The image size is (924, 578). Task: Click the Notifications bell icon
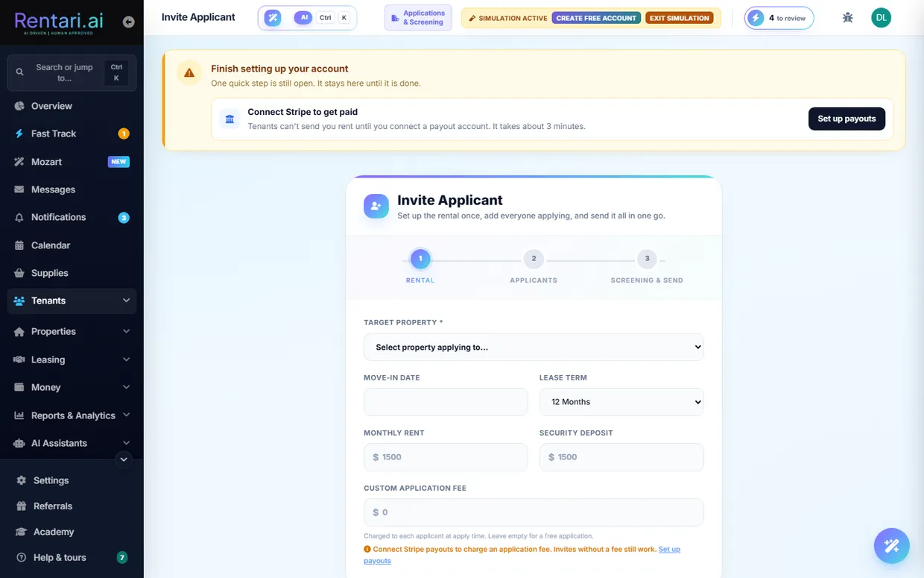pyautogui.click(x=19, y=217)
